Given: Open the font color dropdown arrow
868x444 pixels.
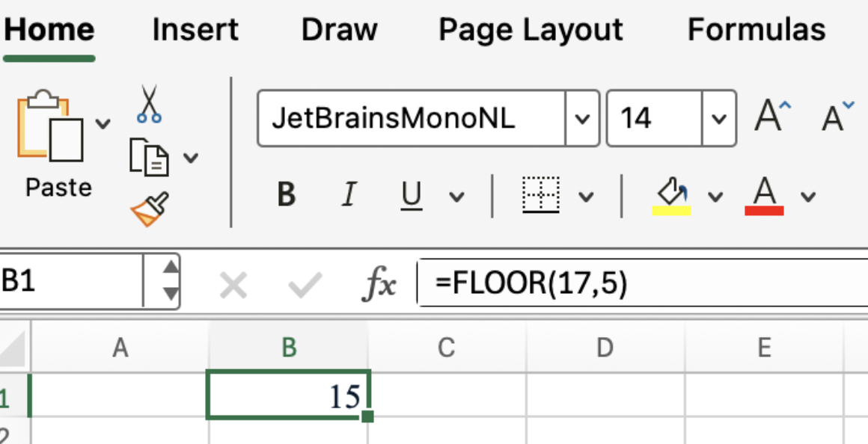Looking at the screenshot, I should (x=808, y=197).
